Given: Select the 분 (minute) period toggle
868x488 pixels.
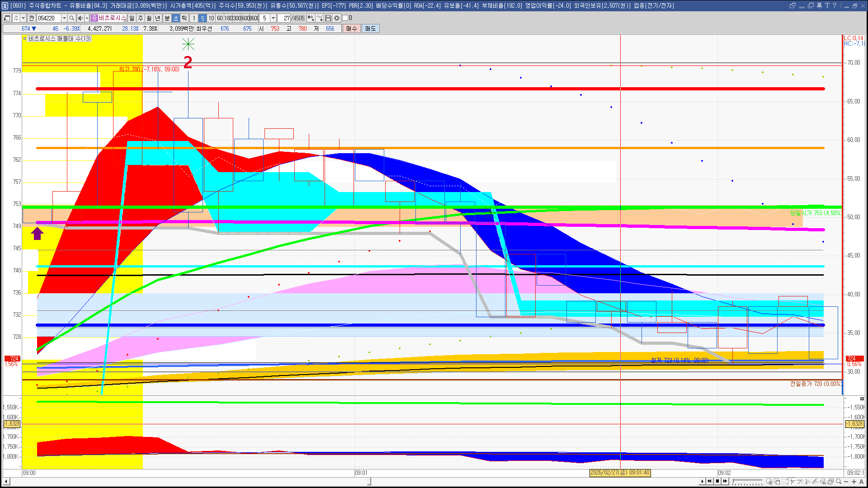Looking at the screenshot, I should point(167,18).
